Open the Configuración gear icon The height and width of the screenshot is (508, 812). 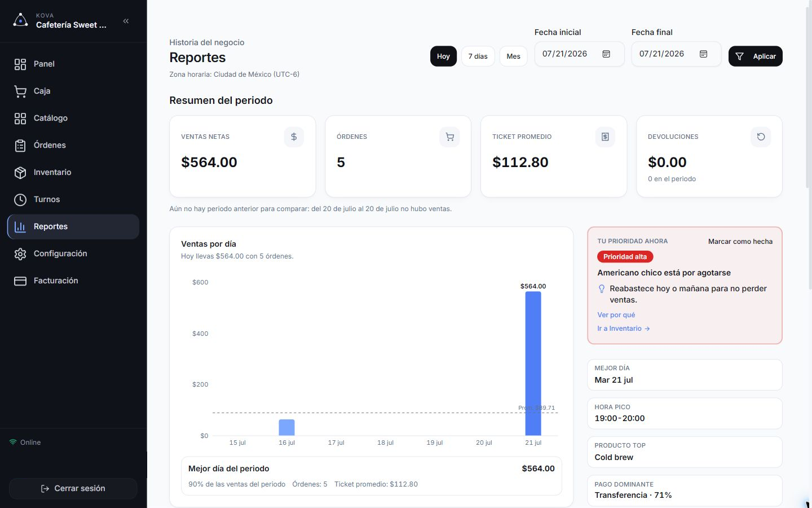[20, 253]
